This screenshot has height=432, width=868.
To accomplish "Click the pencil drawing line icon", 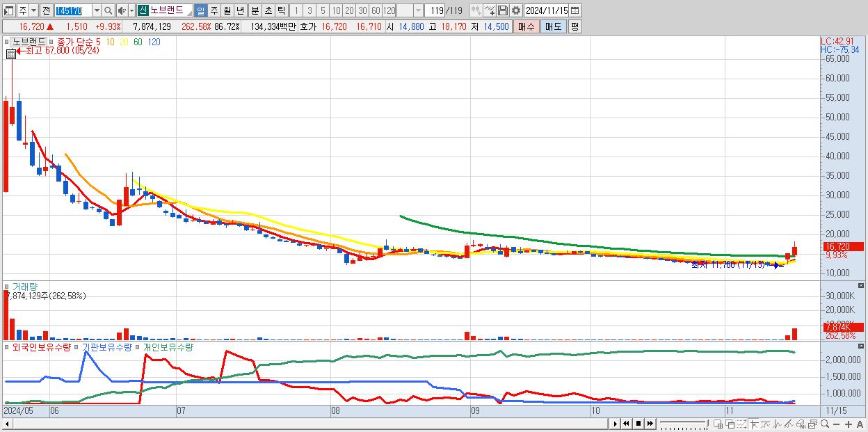I will point(789,424).
